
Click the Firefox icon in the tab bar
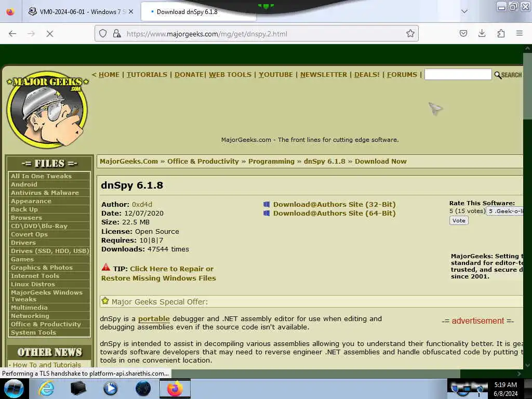[10, 11]
